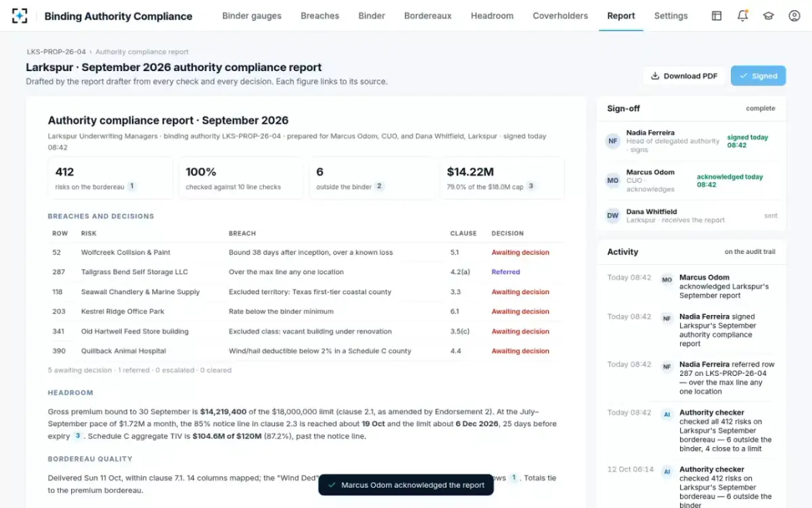The image size is (812, 508).
Task: Switch to the Headroom tab
Action: [x=492, y=16]
